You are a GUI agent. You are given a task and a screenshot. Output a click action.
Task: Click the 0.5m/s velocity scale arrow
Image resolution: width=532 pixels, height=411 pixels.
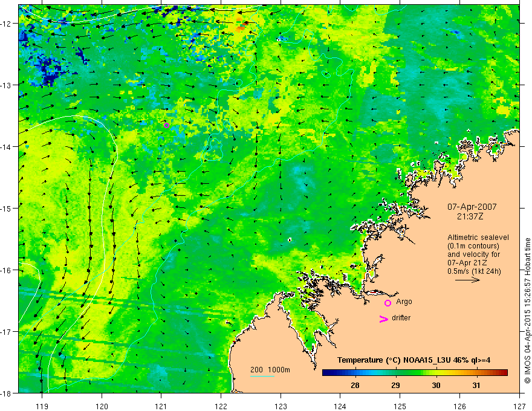467,280
